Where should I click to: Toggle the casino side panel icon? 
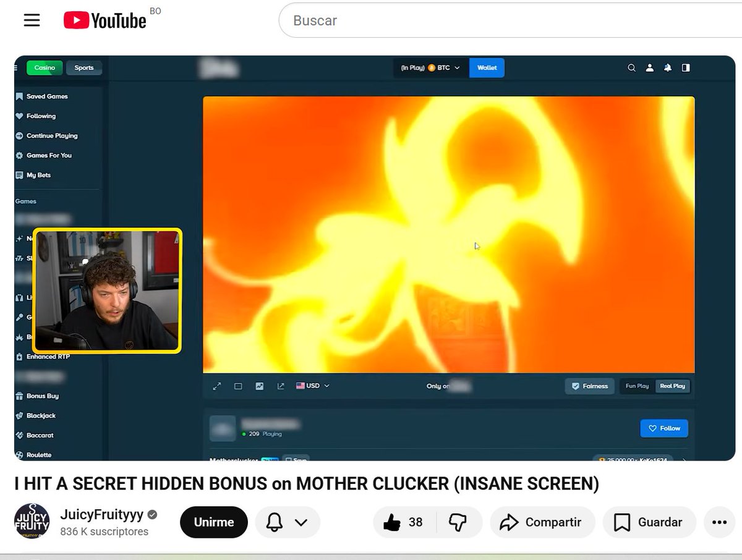[685, 68]
